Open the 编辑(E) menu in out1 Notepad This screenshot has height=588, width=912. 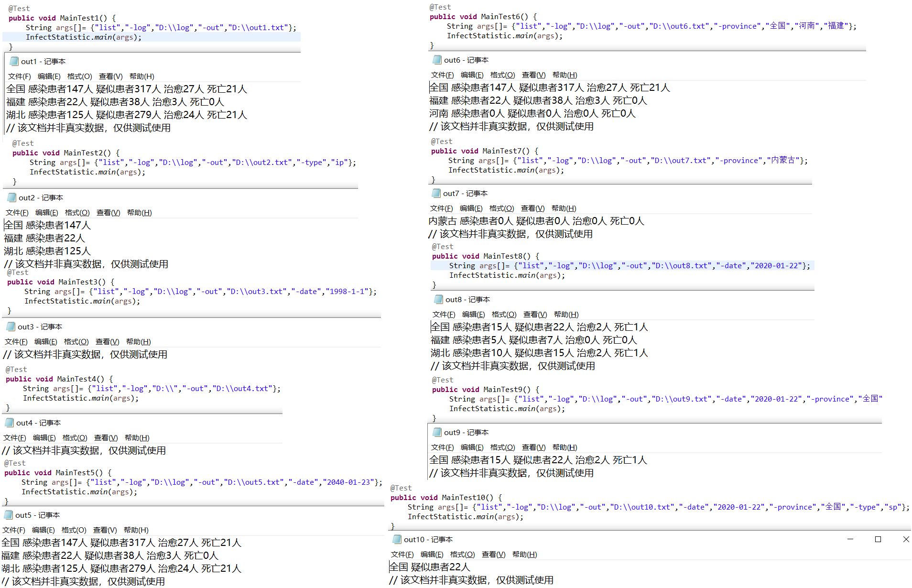click(49, 76)
